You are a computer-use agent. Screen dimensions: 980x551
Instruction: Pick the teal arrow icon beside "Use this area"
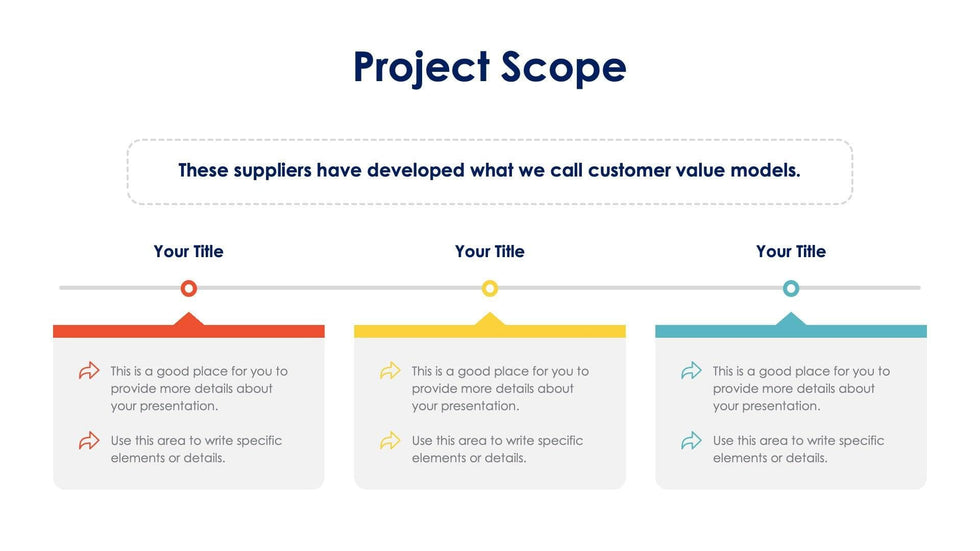(691, 440)
